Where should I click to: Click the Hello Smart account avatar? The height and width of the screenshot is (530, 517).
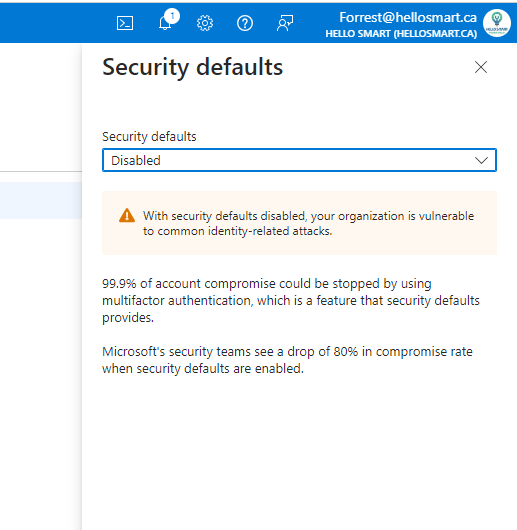(x=496, y=23)
